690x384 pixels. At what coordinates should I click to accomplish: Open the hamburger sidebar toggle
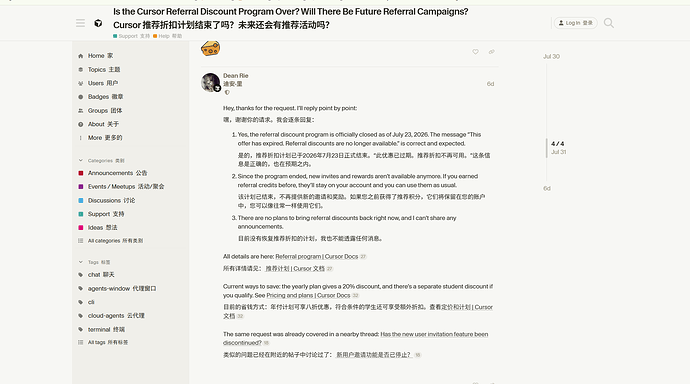[80, 23]
